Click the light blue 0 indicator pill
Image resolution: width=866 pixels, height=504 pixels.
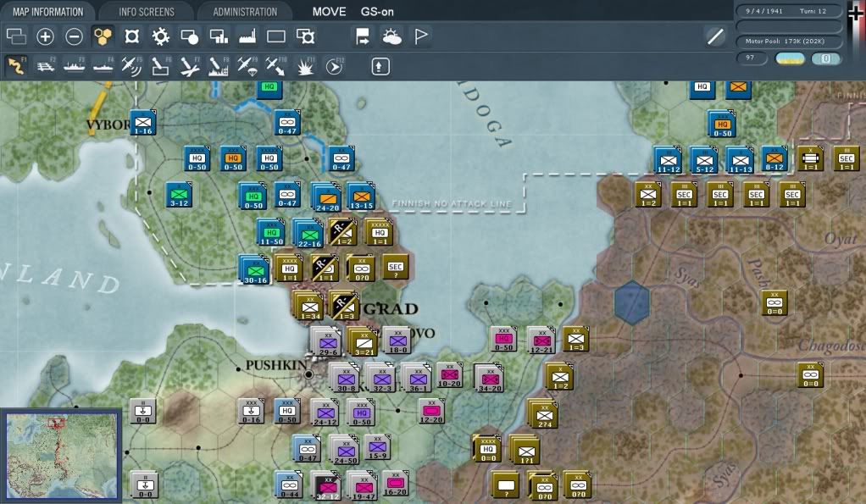click(825, 58)
